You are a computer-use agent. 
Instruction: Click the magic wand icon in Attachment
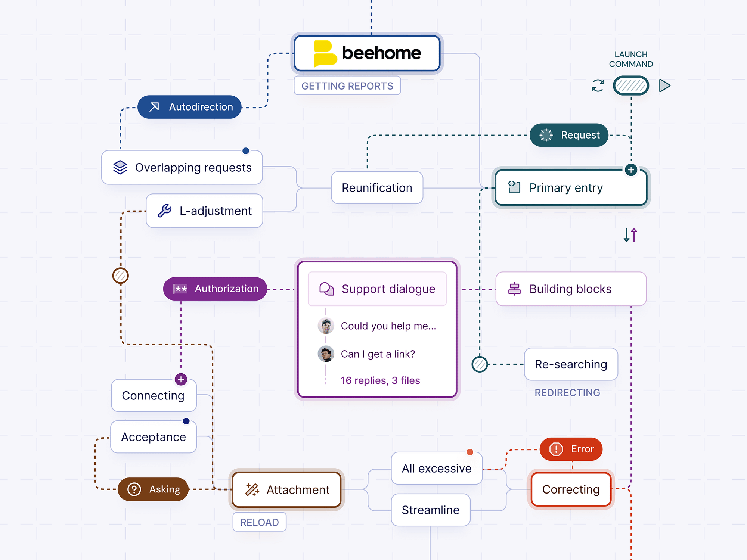(x=252, y=489)
